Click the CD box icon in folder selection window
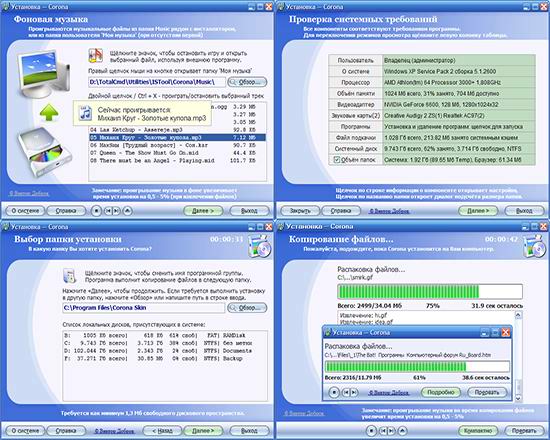This screenshot has width=550, height=440. pos(260,246)
